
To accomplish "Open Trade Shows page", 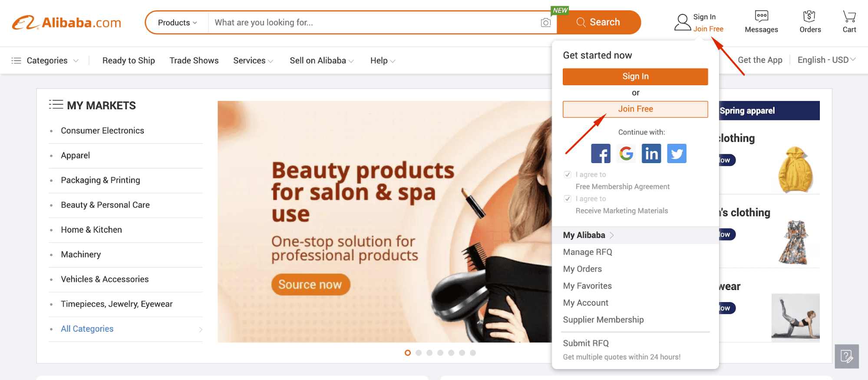I will pos(194,60).
